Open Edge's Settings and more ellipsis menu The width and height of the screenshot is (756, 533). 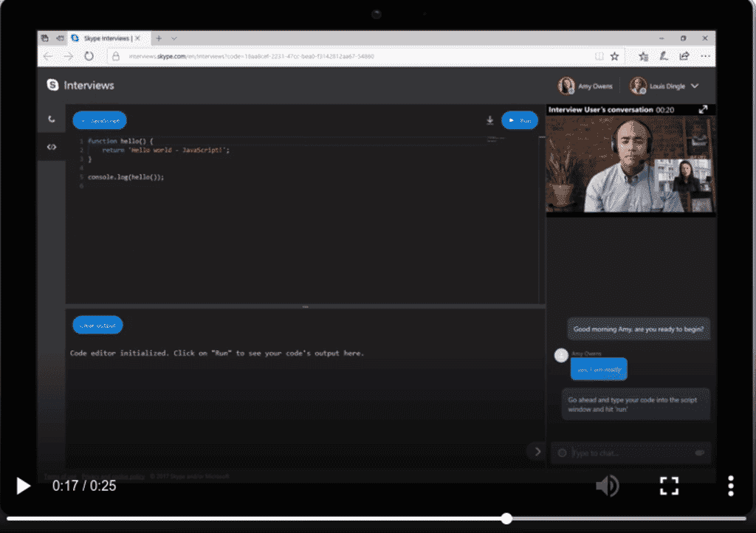click(705, 56)
